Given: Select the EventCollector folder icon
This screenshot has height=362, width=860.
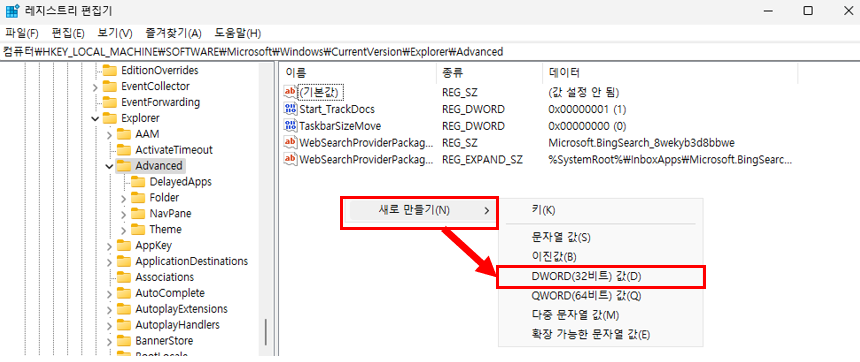Looking at the screenshot, I should tap(111, 86).
